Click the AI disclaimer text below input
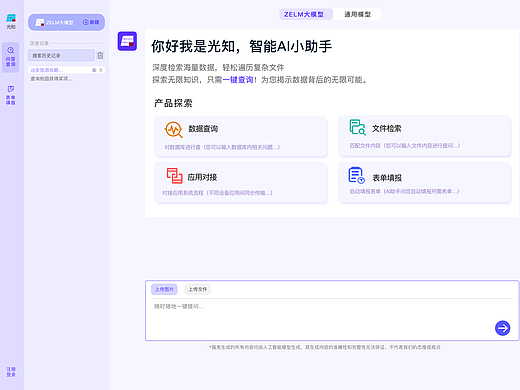 tap(325, 347)
